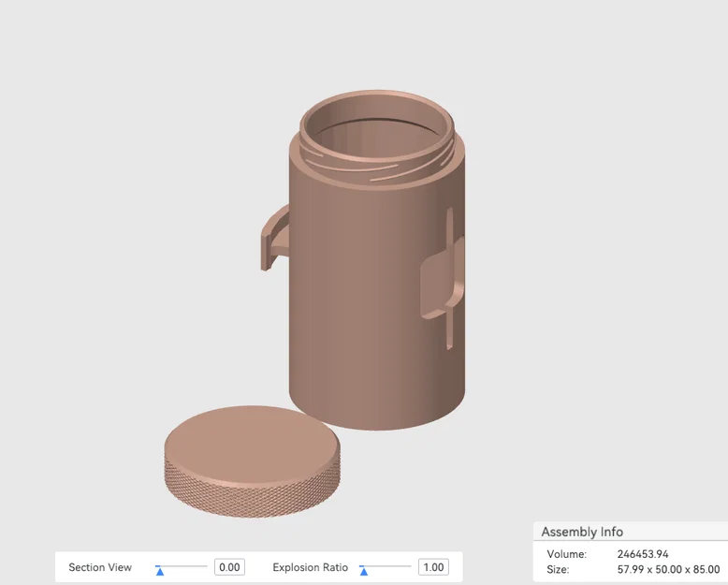The height and width of the screenshot is (585, 728).
Task: Click the Volume value 246453.94
Action: [643, 554]
